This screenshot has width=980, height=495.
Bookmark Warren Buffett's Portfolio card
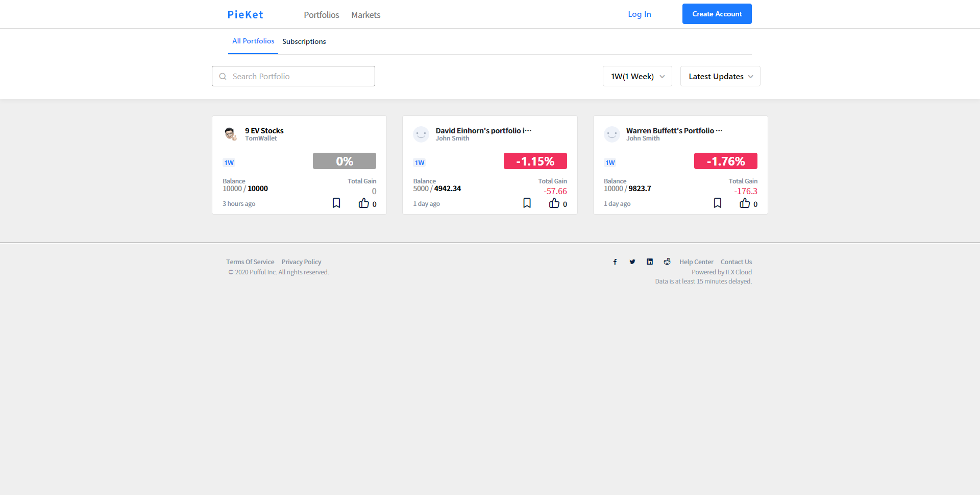point(718,203)
